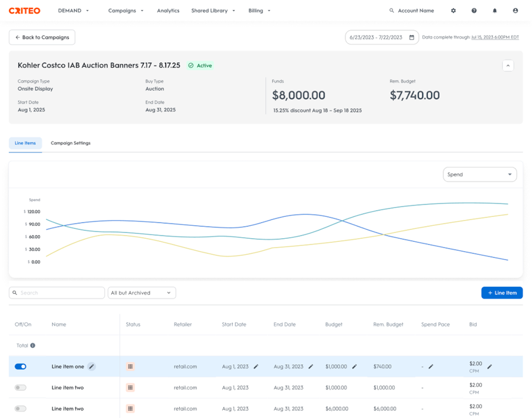
Task: Open the Spend metric dropdown
Action: point(480,174)
